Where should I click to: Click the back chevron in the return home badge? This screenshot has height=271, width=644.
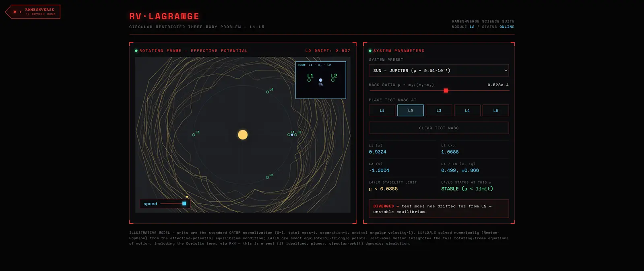[x=21, y=12]
